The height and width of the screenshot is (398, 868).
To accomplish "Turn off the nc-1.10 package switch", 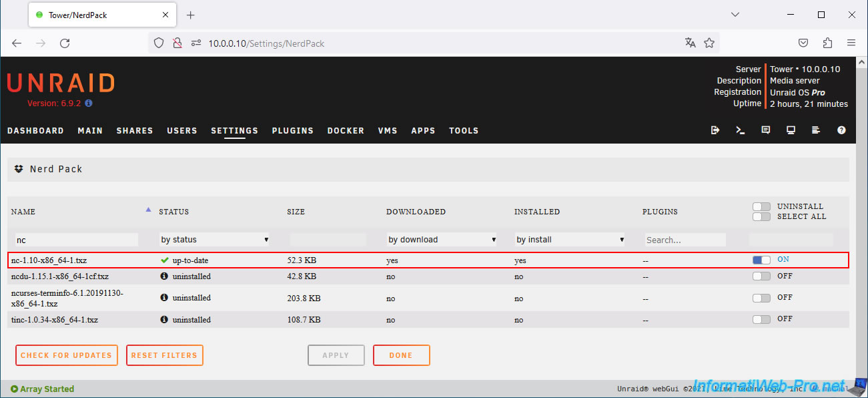I will click(x=761, y=260).
